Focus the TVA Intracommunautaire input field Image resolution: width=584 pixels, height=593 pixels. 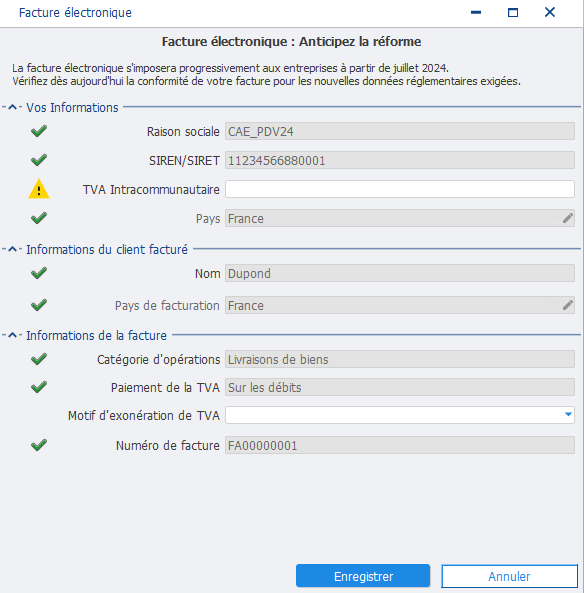400,189
